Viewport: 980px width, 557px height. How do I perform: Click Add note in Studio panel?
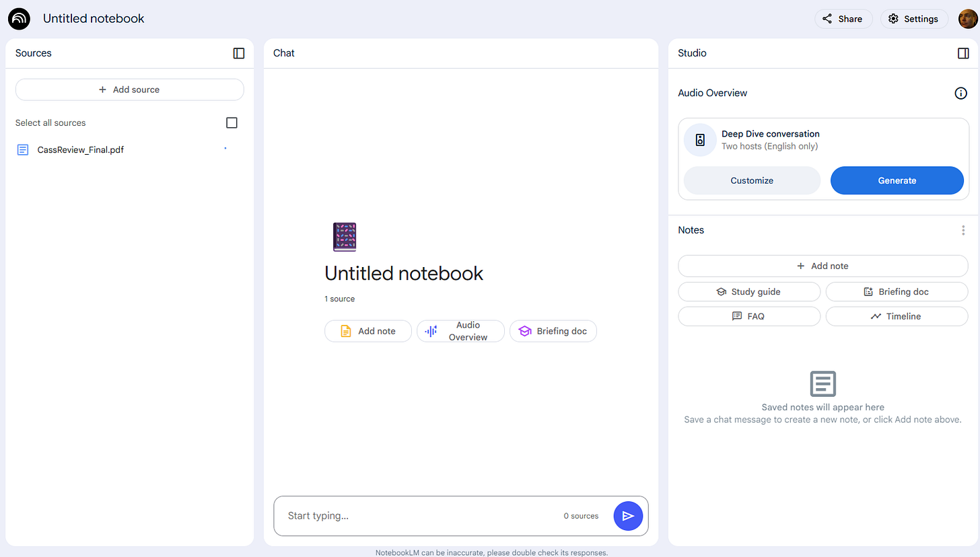click(823, 266)
